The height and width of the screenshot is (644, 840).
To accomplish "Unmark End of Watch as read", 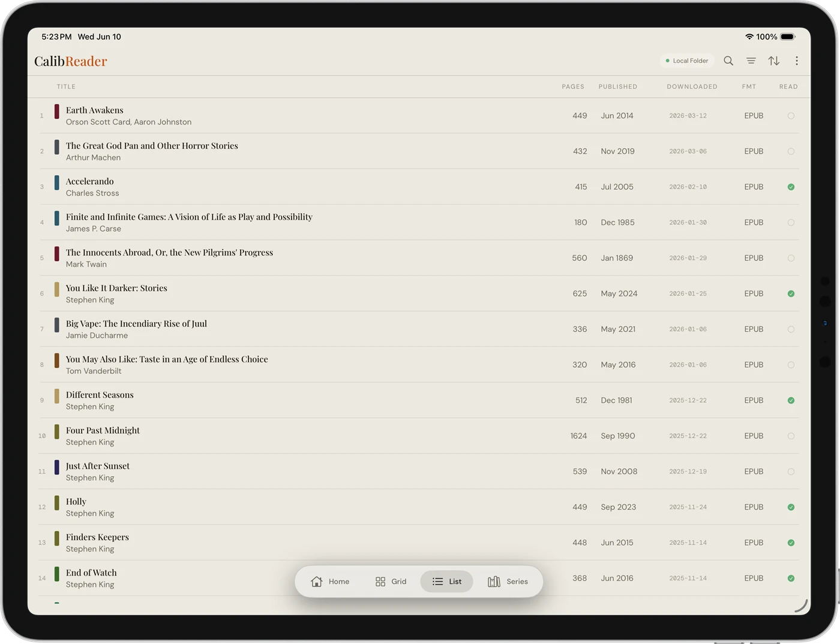I will click(x=791, y=578).
